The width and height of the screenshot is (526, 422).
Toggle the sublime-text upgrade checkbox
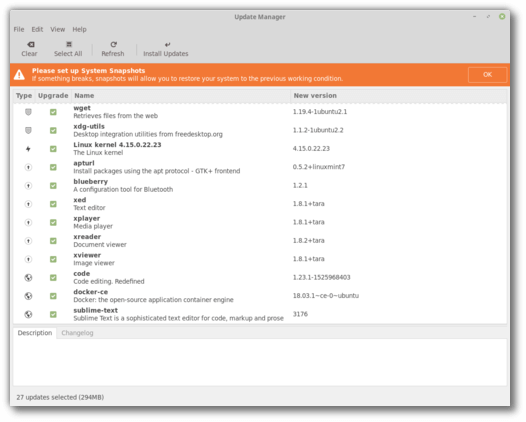pos(53,314)
